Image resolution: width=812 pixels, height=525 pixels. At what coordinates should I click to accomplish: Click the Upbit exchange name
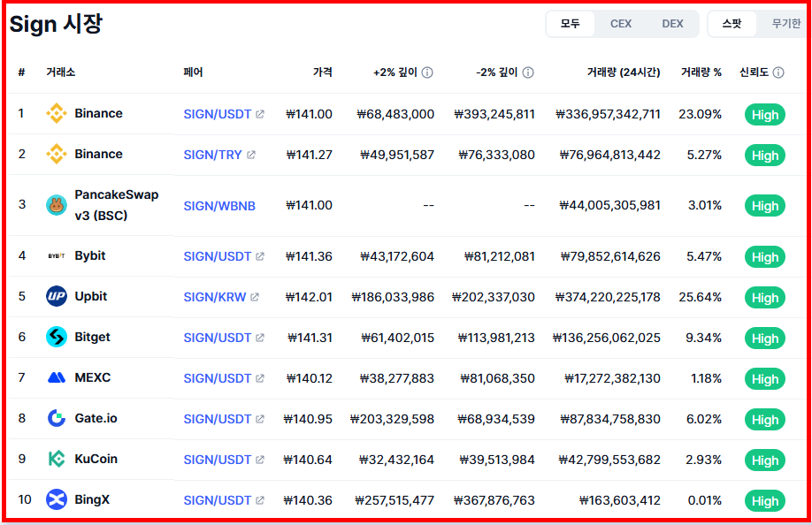(90, 296)
